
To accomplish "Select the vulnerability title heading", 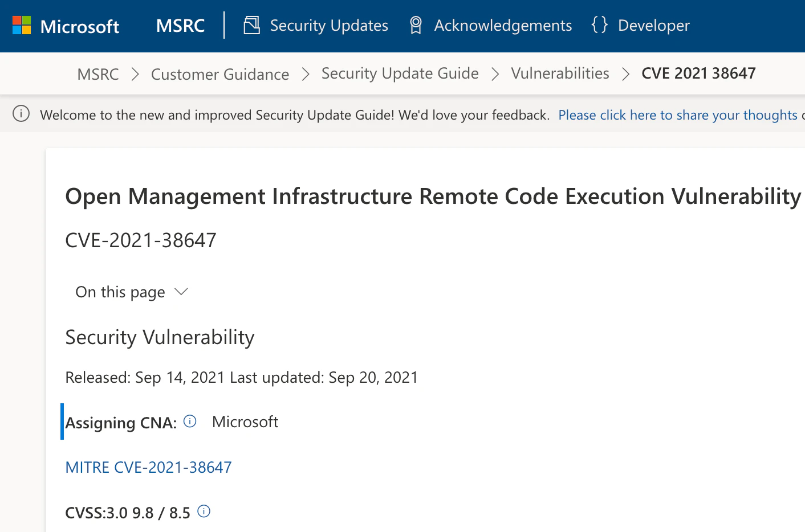I will (x=433, y=197).
